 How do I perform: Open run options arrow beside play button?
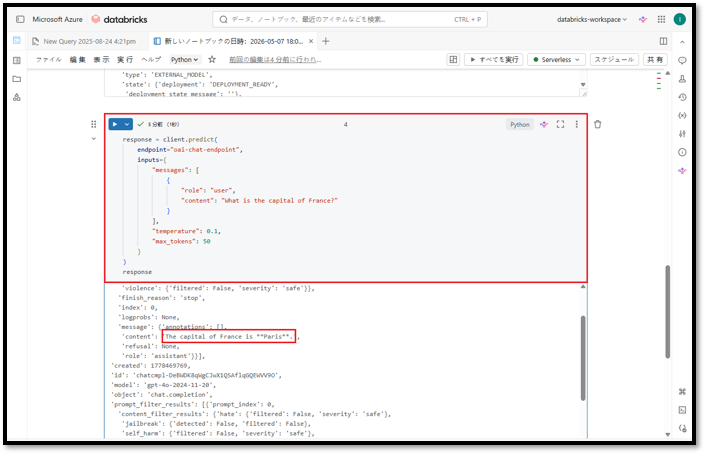[x=127, y=125]
